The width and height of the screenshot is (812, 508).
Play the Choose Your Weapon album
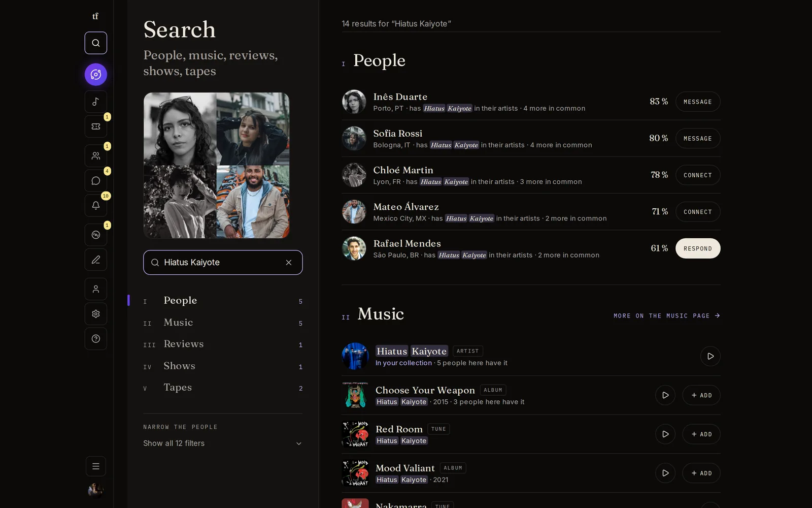[x=665, y=395]
